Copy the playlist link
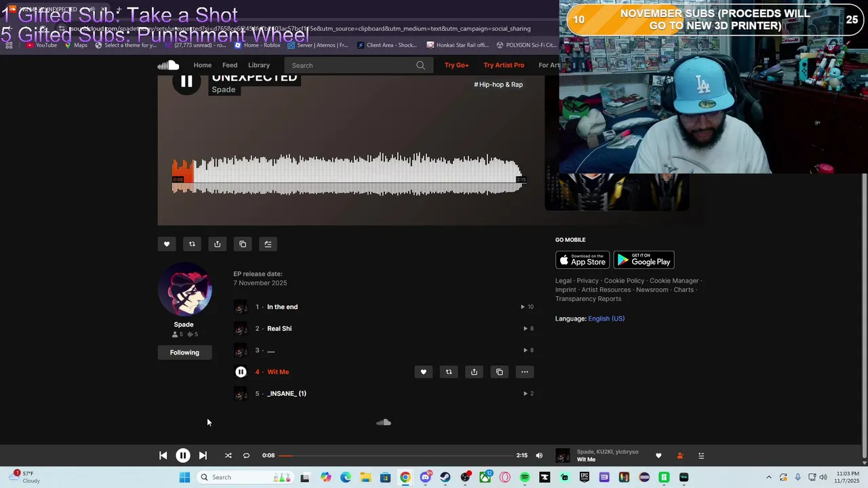 243,244
